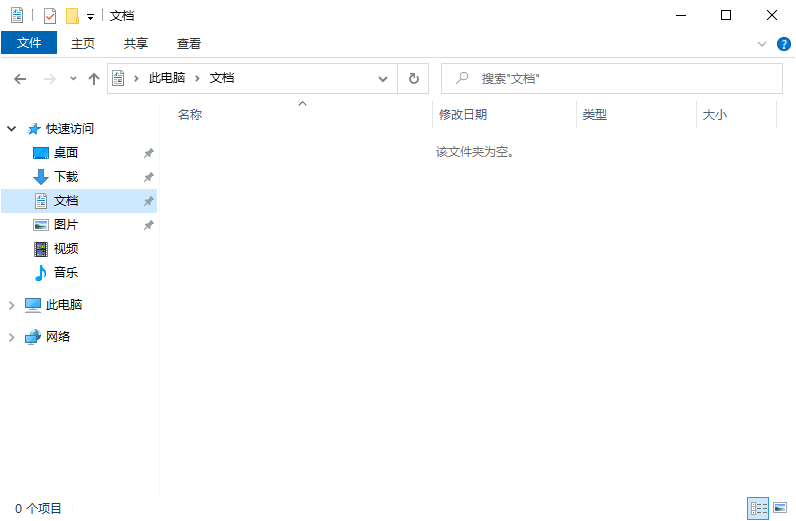Switch to details view layout icon
The width and height of the screenshot is (796, 521).
(x=759, y=509)
